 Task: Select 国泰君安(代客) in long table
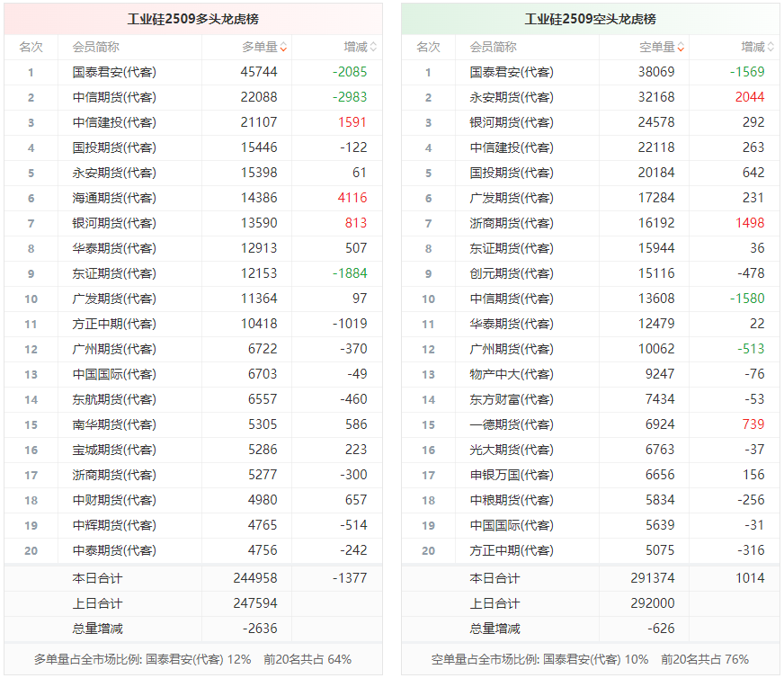pyautogui.click(x=114, y=73)
